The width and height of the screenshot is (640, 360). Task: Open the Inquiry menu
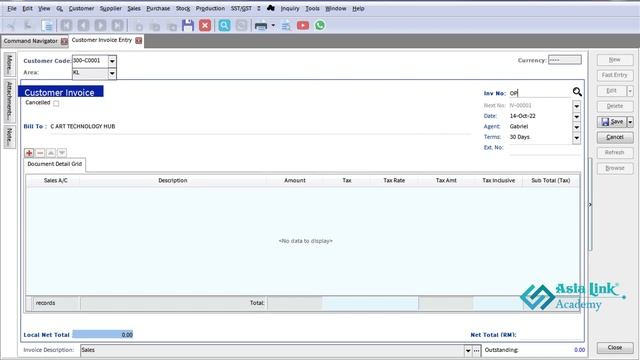coord(290,8)
